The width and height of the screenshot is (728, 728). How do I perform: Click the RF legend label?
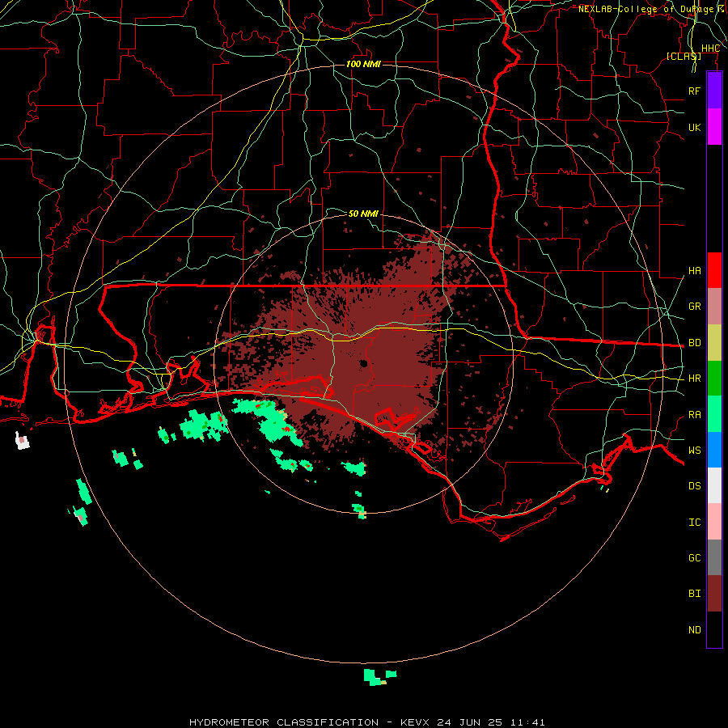(694, 91)
